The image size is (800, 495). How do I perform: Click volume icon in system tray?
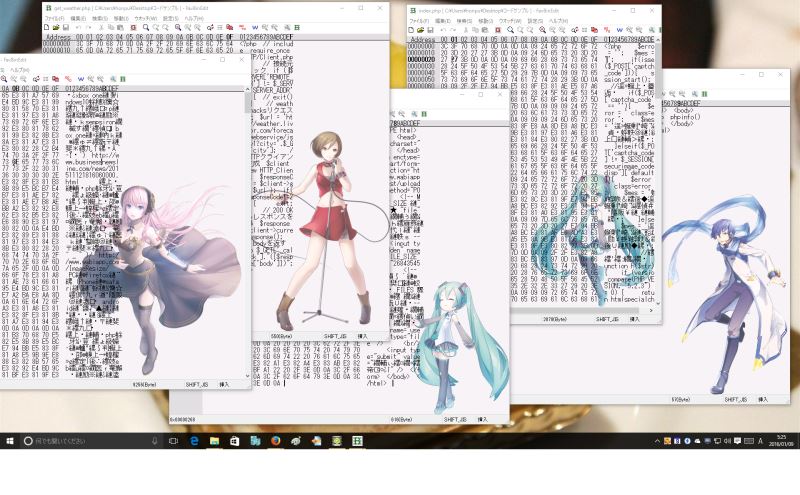(727, 441)
